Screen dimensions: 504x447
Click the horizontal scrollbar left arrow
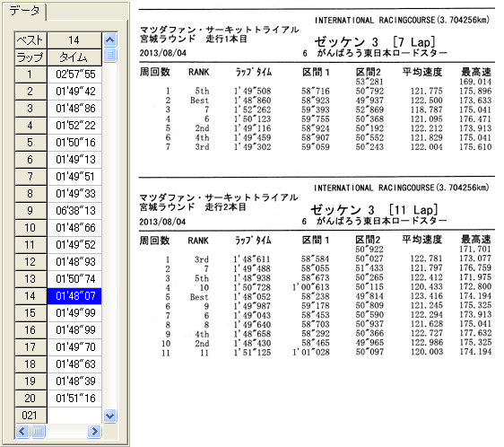point(22,431)
